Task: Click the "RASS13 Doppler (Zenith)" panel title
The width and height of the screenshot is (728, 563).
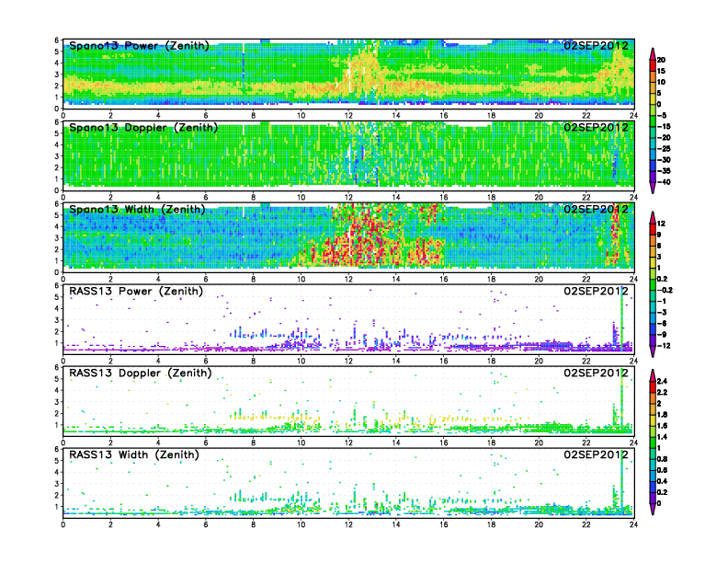Action: point(141,373)
